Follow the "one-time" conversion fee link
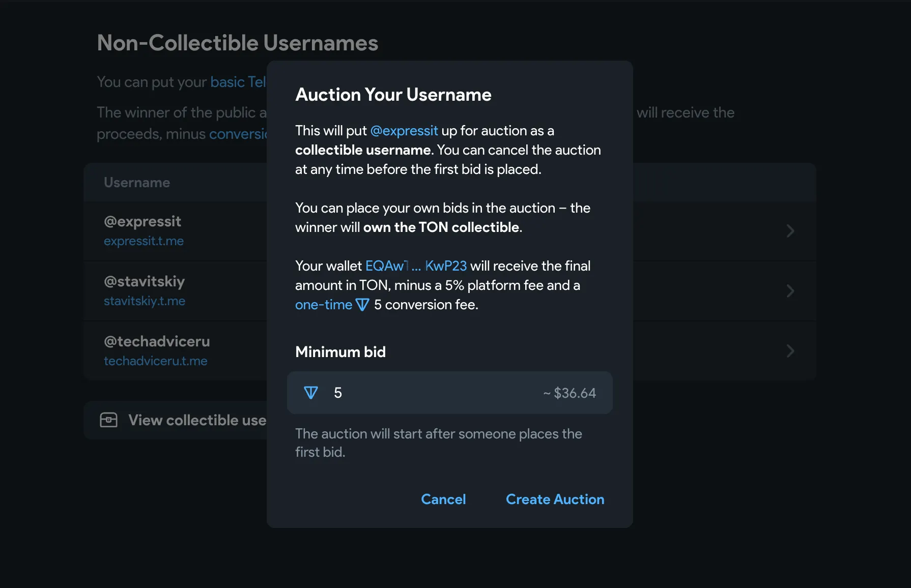The image size is (911, 588). [x=324, y=305]
